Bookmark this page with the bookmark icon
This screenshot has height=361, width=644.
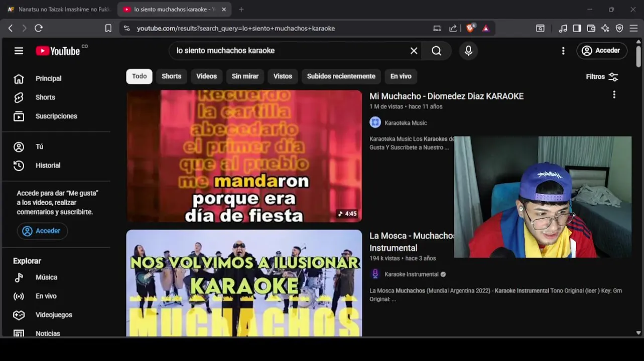pyautogui.click(x=108, y=29)
